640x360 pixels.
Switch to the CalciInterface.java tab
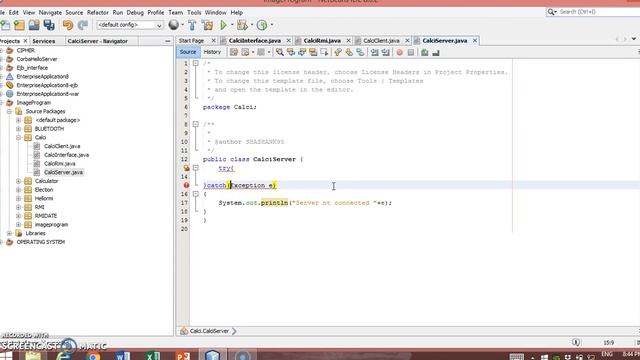click(x=255, y=41)
